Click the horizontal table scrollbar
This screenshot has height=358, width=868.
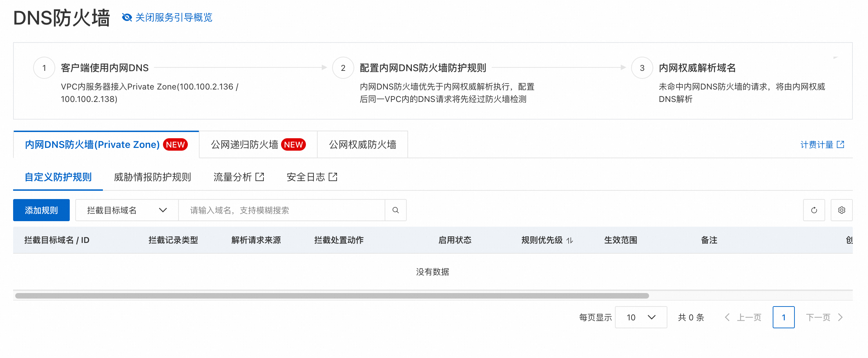tap(332, 296)
